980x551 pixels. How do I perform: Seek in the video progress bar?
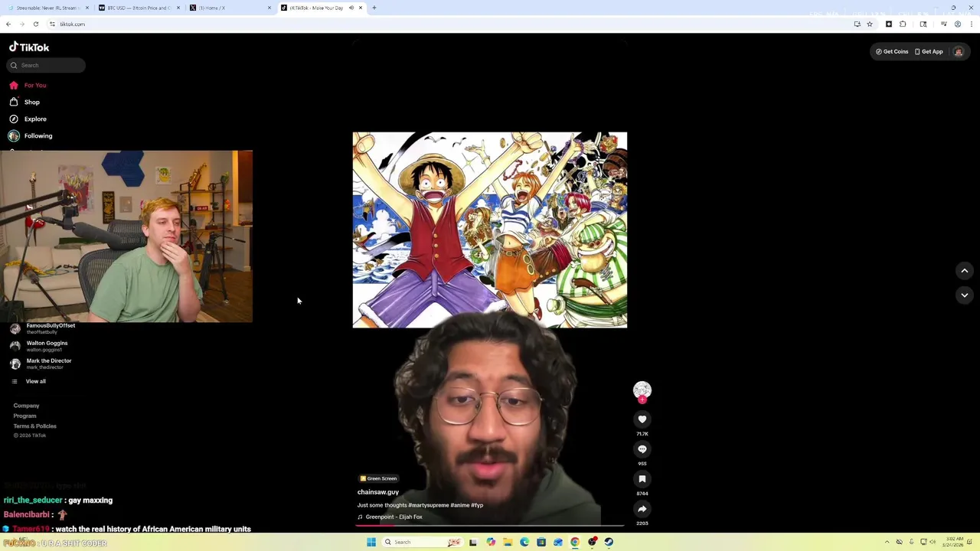pos(489,526)
